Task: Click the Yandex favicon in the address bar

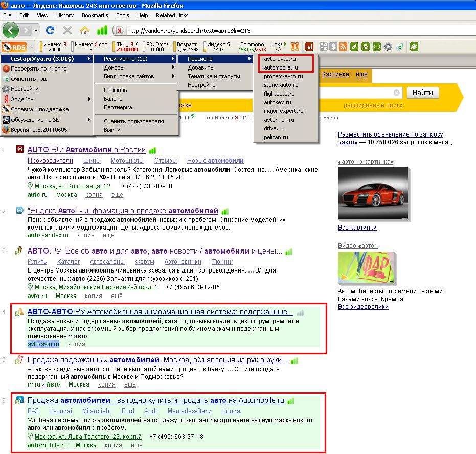Action: point(119,30)
